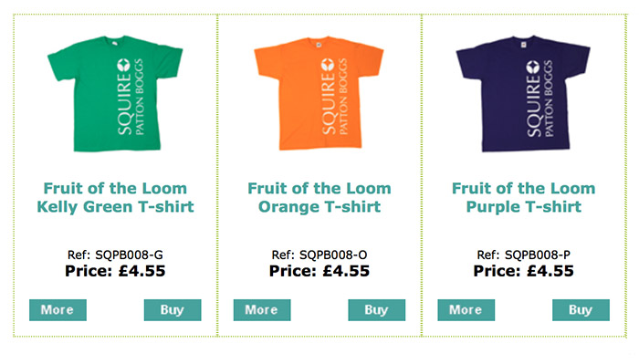Show More info on the Purple T-shirt

click(466, 310)
